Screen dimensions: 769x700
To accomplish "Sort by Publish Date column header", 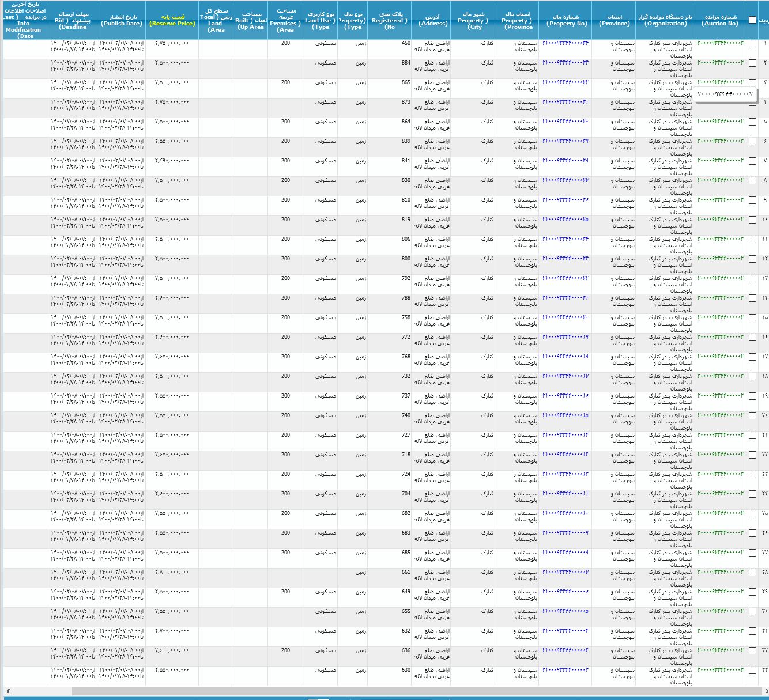I will (x=121, y=20).
